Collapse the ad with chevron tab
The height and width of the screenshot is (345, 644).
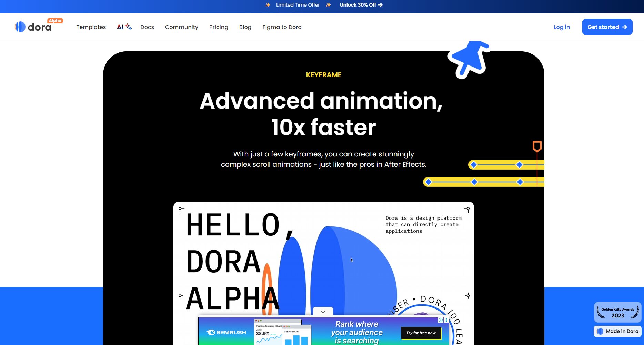point(323,312)
